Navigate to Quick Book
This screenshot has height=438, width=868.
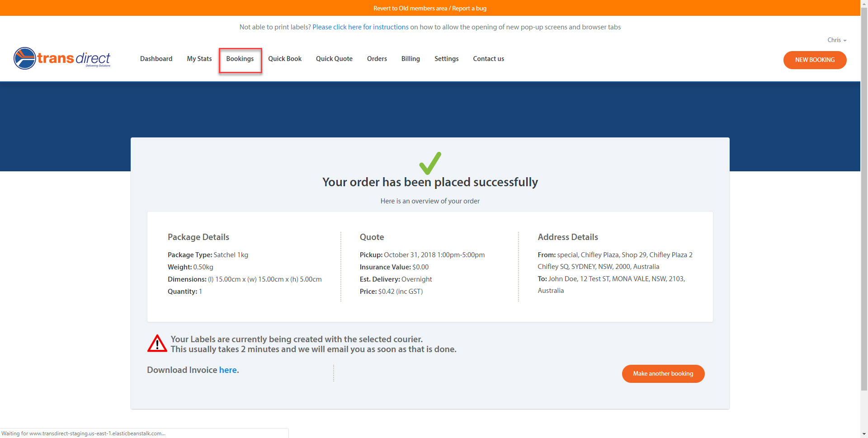(285, 59)
